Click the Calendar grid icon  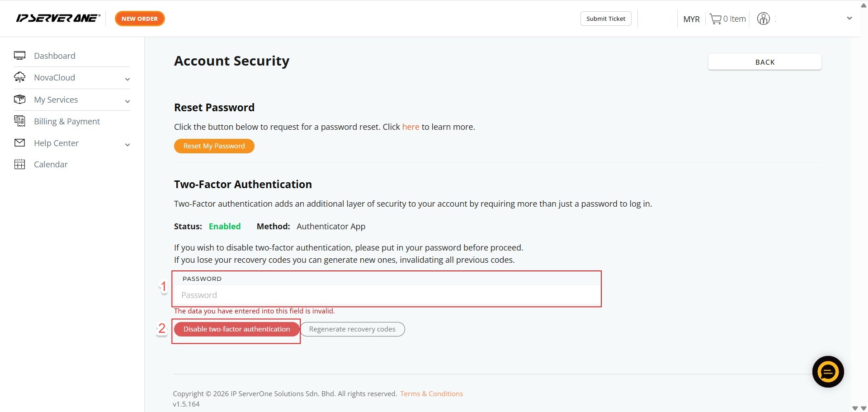point(19,164)
